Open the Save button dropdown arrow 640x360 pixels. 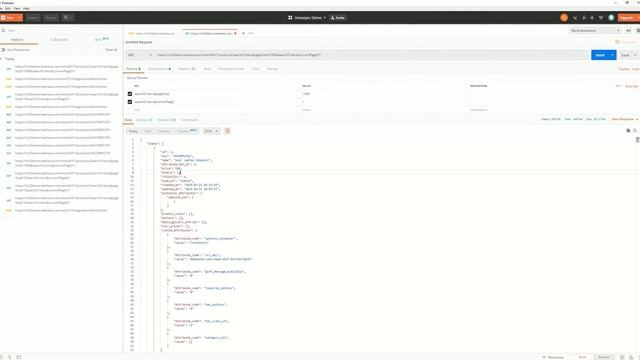click(635, 55)
